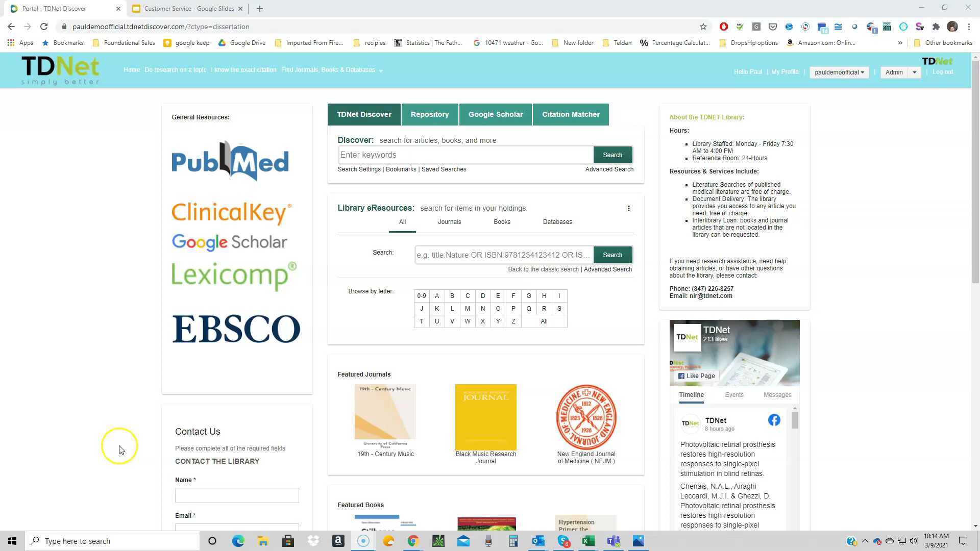Expand Find Journals, Books & Databases menu
The width and height of the screenshot is (980, 551).
tap(332, 70)
